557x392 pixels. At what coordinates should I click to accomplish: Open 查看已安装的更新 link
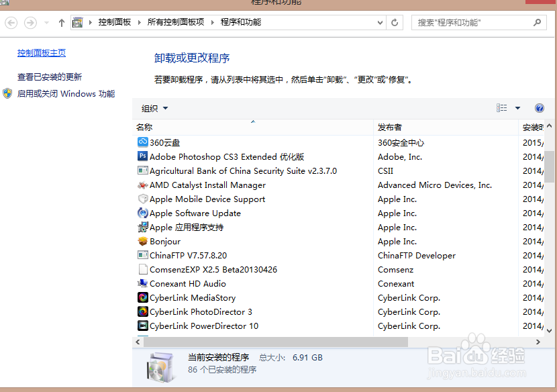coord(50,77)
